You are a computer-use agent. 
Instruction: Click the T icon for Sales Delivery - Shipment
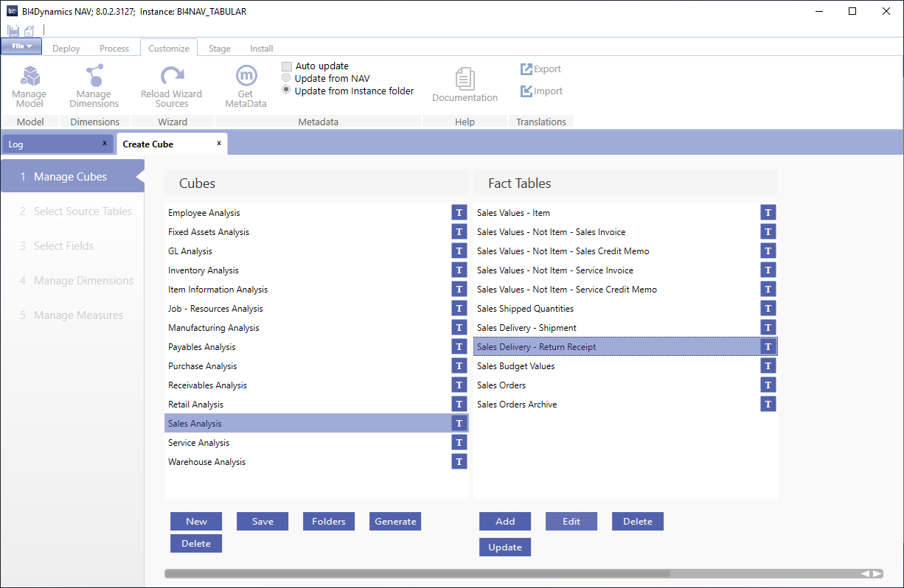(768, 328)
